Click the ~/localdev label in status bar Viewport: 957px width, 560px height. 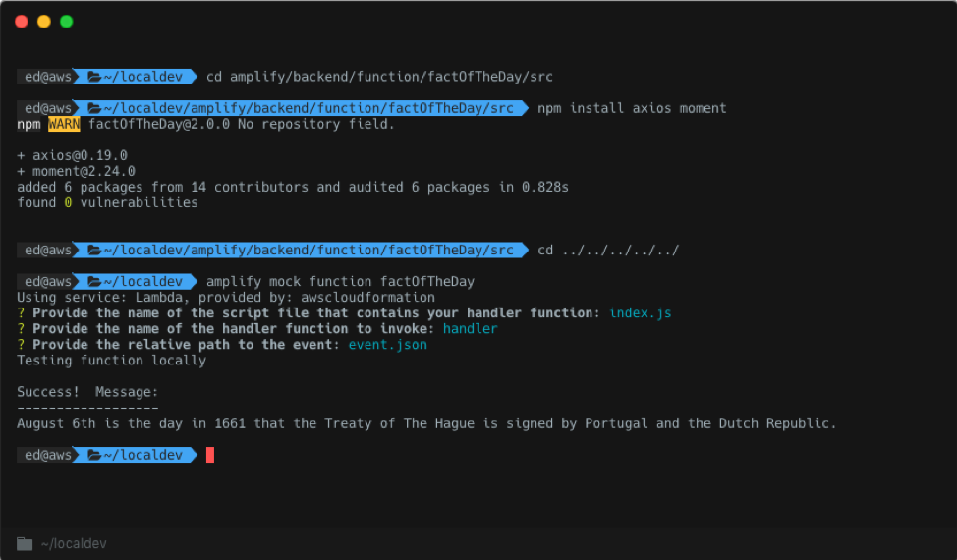pos(74,543)
